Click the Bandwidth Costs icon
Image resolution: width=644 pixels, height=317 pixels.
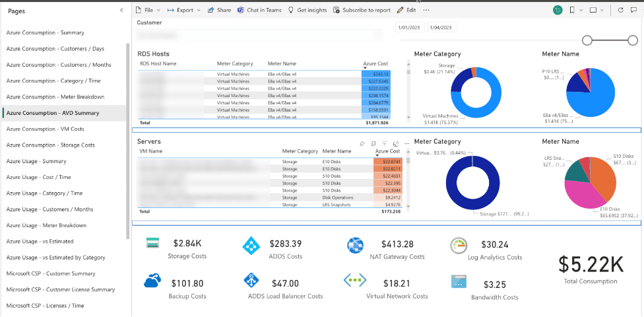(459, 281)
